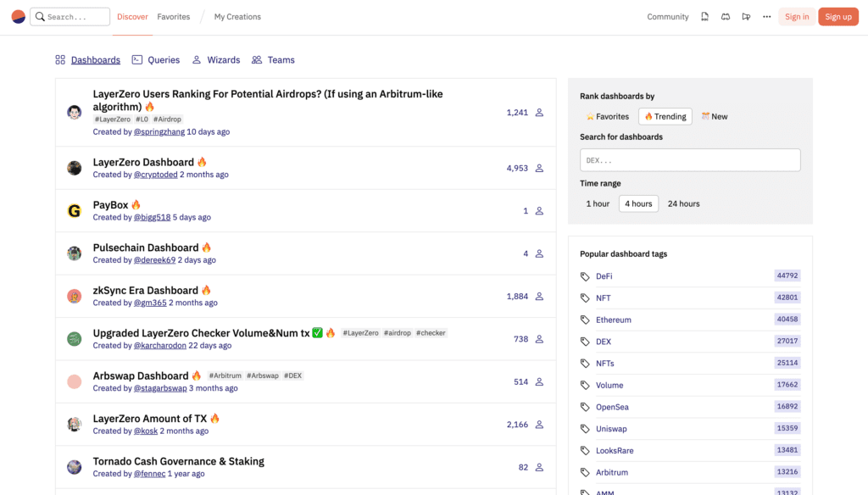Switch to the Discover tab
Screen dimensions: 868x495
point(132,17)
